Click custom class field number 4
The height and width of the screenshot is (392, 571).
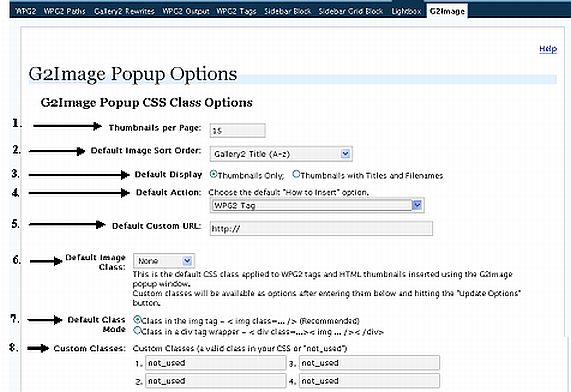[x=369, y=381]
